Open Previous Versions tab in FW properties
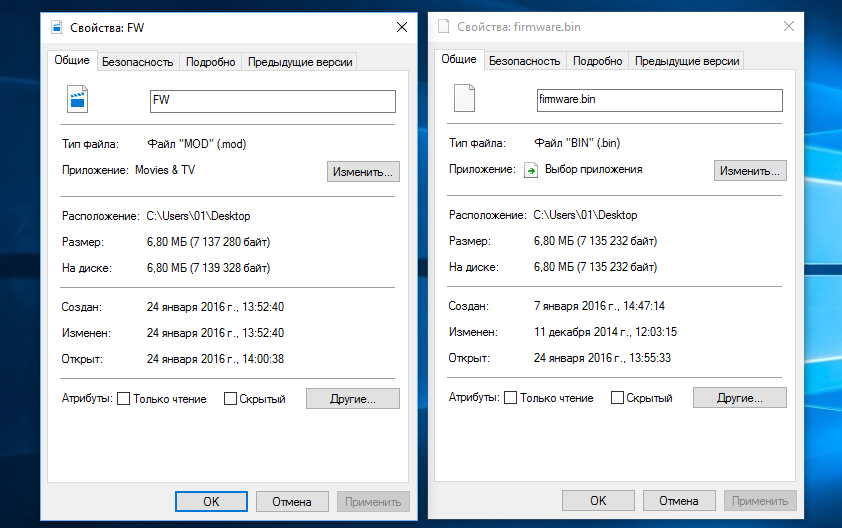The image size is (842, 528). point(300,62)
